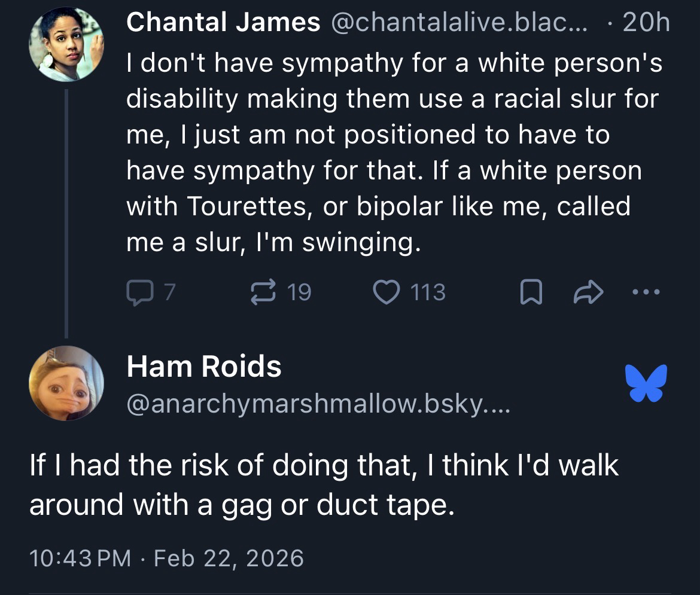Viewport: 700px width, 595px height.
Task: Open Chantal James's profile picture
Action: click(66, 45)
